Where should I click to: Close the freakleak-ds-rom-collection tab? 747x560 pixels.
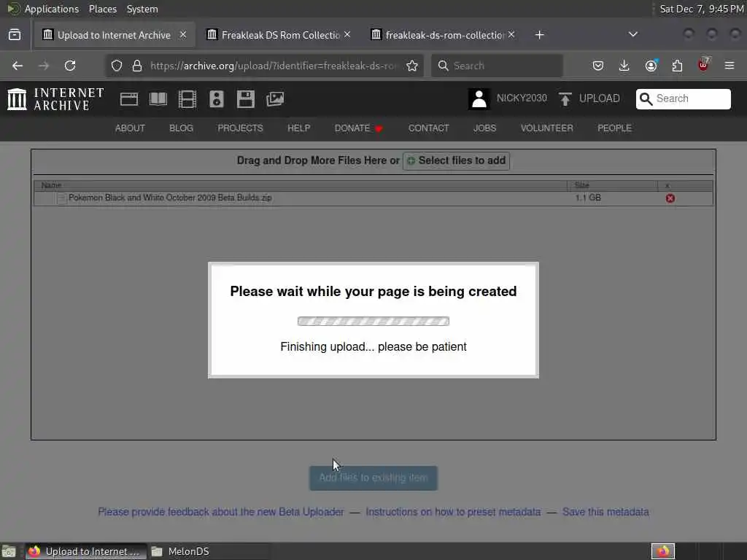point(511,35)
